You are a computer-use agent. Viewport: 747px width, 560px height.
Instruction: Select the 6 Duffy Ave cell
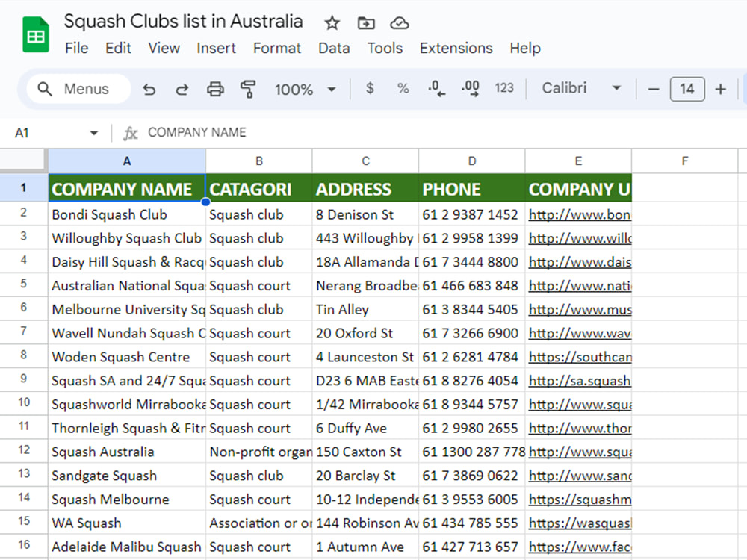pyautogui.click(x=365, y=428)
